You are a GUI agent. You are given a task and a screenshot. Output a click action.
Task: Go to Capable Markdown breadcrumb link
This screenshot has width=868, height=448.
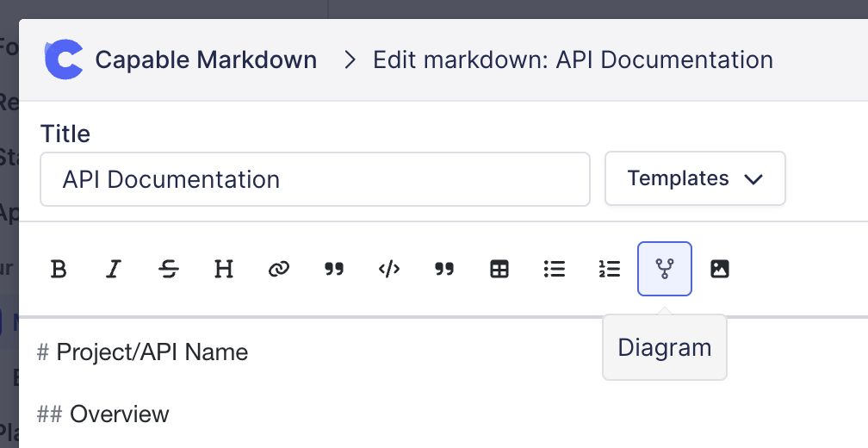click(x=206, y=60)
